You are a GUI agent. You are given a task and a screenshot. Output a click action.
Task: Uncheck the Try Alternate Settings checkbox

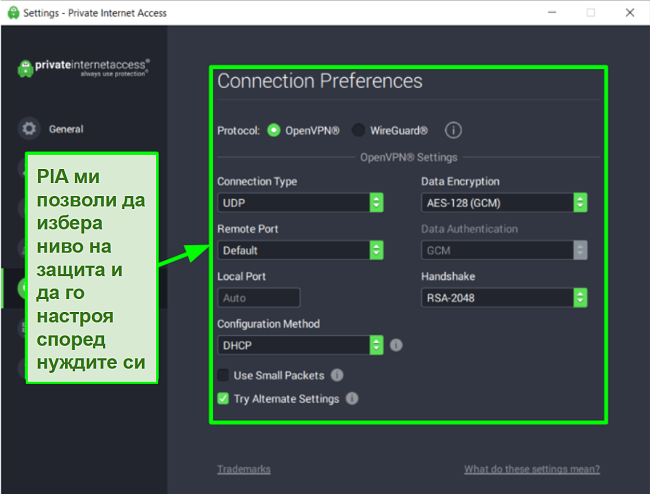(223, 399)
